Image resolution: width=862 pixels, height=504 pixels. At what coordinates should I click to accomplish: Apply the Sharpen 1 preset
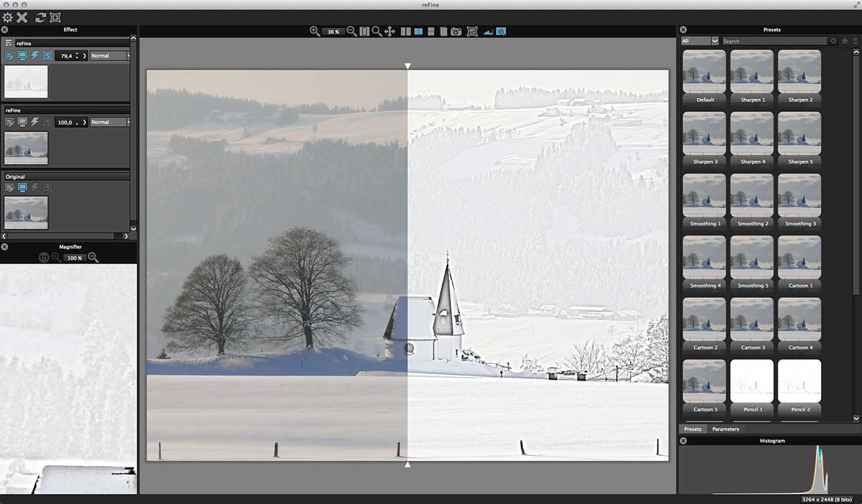752,77
